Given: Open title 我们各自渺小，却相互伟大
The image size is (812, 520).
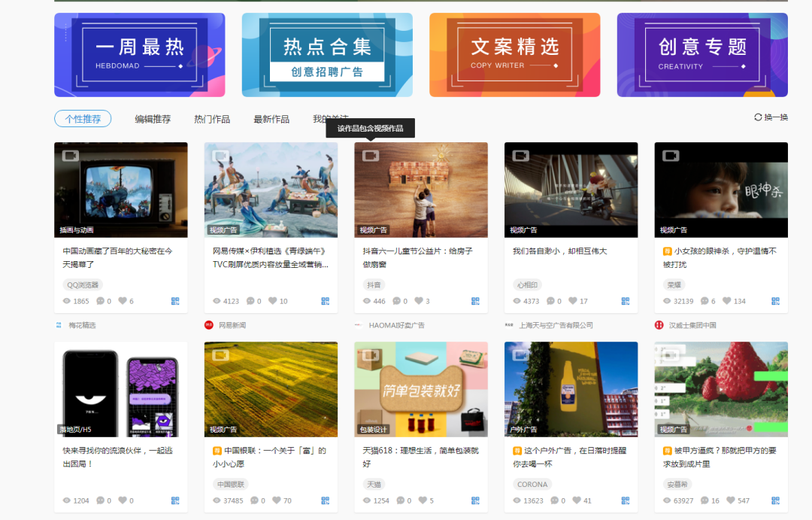Looking at the screenshot, I should (x=560, y=251).
